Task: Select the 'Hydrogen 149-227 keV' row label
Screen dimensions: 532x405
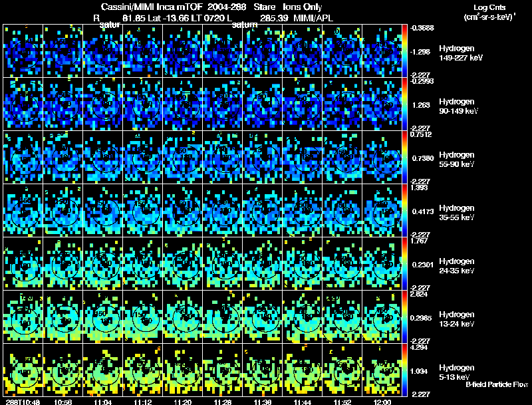Action: coord(460,53)
